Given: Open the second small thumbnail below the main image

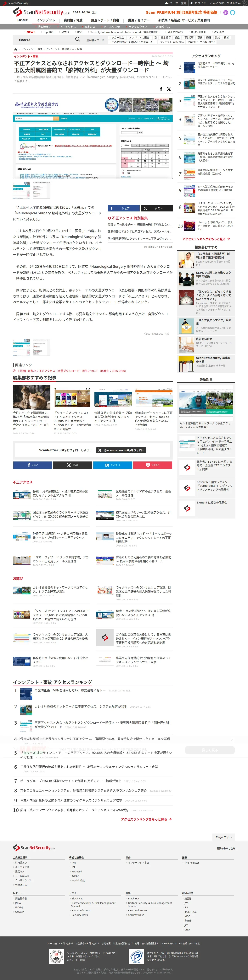Looking at the screenshot, I should 41,190.
